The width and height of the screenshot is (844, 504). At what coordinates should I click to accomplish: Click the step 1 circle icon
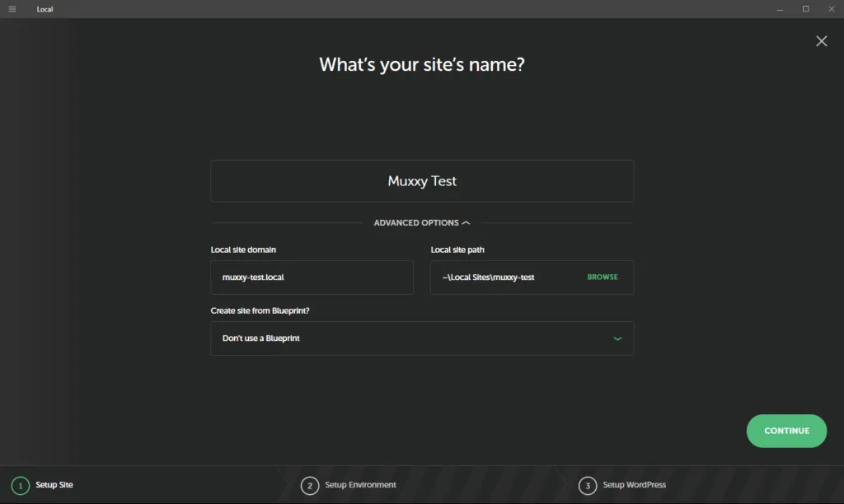click(x=21, y=486)
